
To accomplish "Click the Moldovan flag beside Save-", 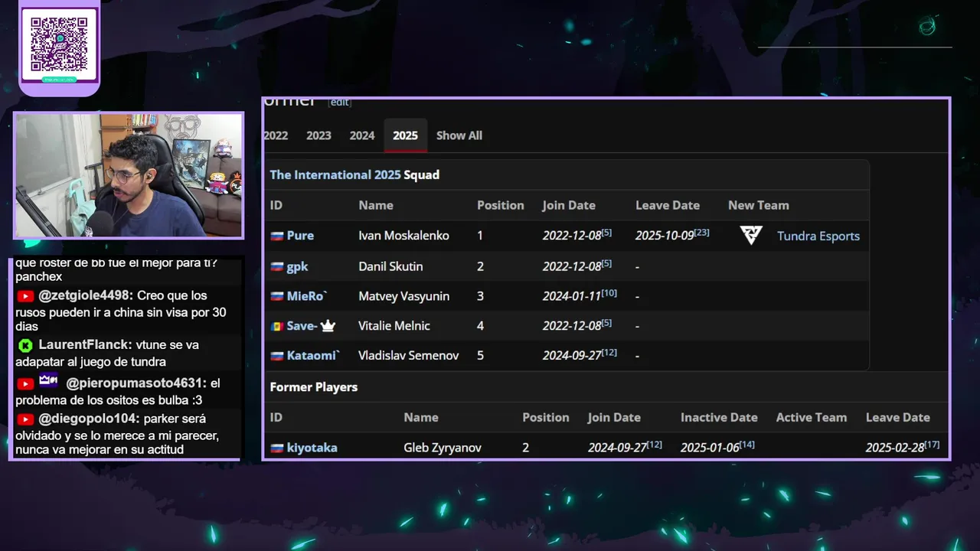I will click(277, 326).
